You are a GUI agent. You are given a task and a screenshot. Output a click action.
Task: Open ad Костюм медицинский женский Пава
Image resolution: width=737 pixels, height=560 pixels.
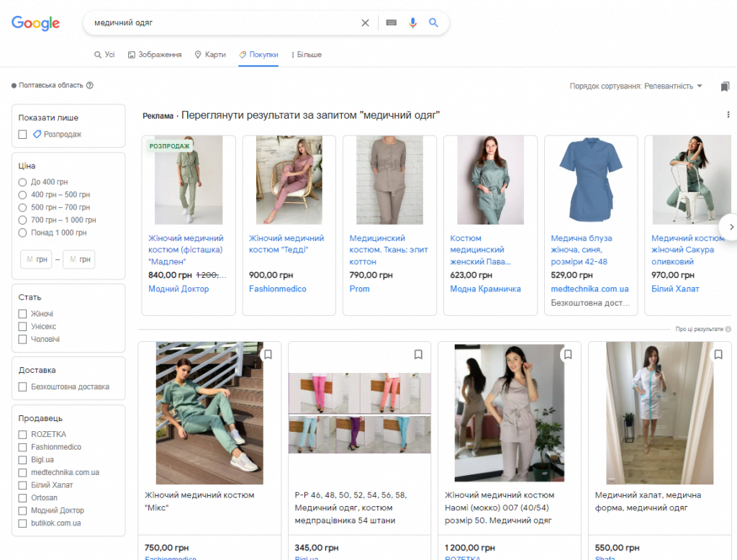click(480, 250)
